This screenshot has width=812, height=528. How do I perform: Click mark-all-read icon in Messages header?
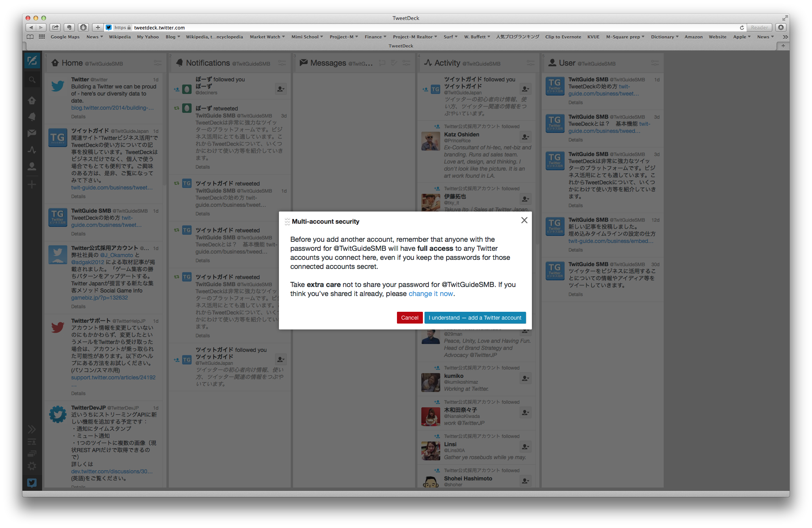pyautogui.click(x=394, y=63)
